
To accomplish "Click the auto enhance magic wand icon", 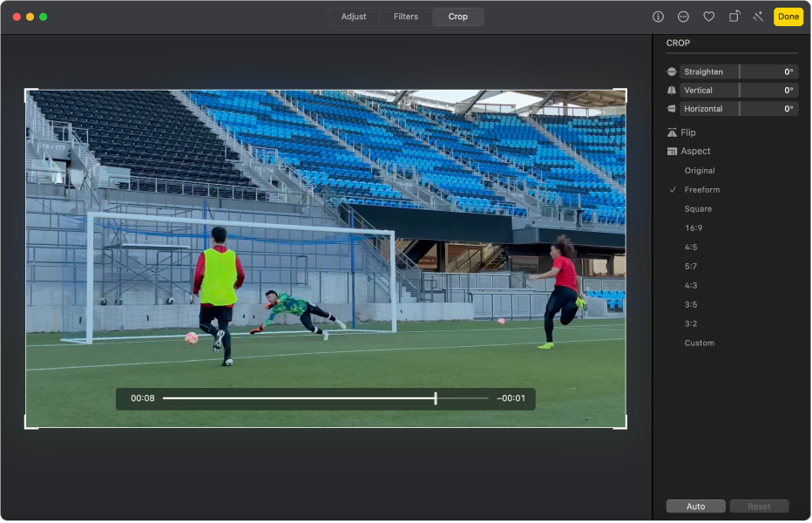I will (758, 17).
